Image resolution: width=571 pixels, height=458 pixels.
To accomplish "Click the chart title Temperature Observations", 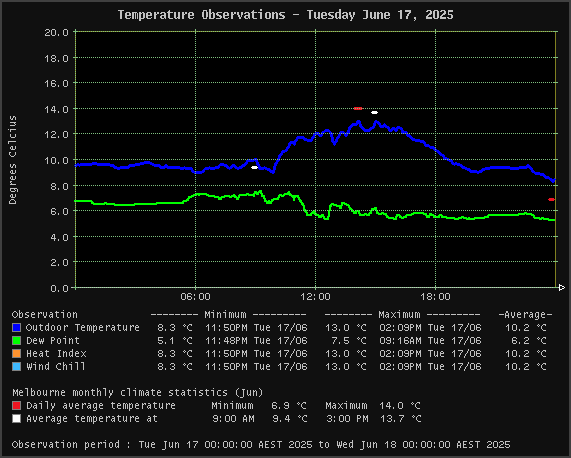I will [286, 15].
